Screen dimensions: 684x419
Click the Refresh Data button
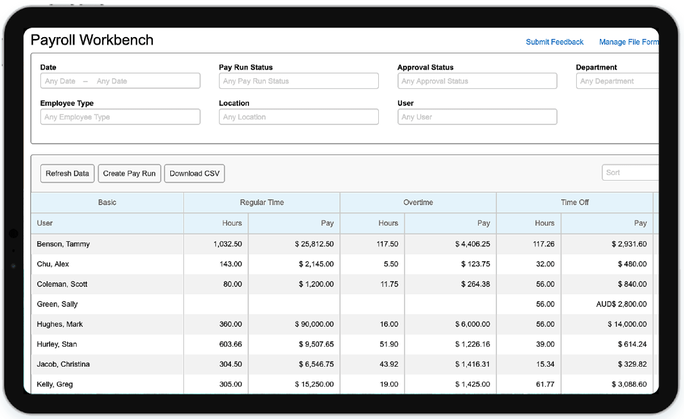point(67,174)
